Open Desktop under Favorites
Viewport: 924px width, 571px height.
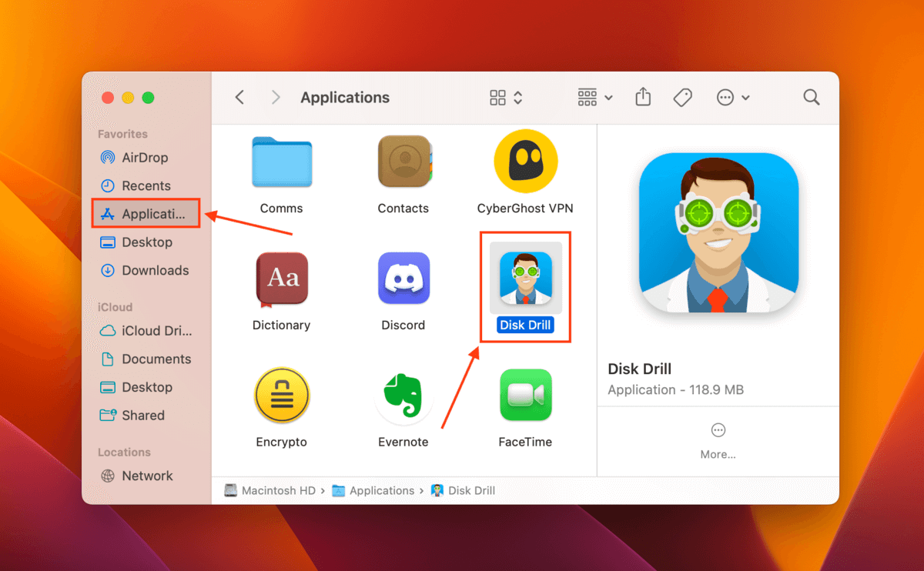click(147, 242)
